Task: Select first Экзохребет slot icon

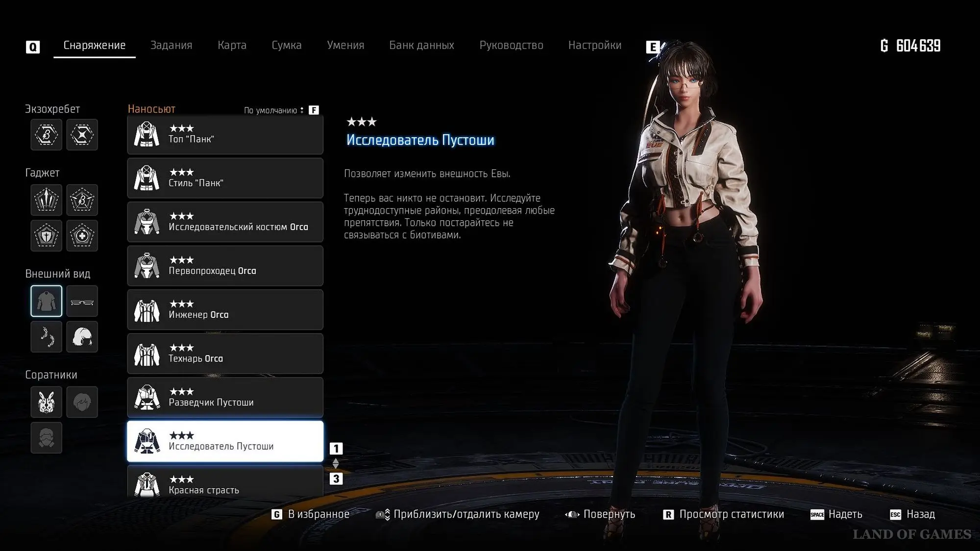Action: pyautogui.click(x=46, y=134)
